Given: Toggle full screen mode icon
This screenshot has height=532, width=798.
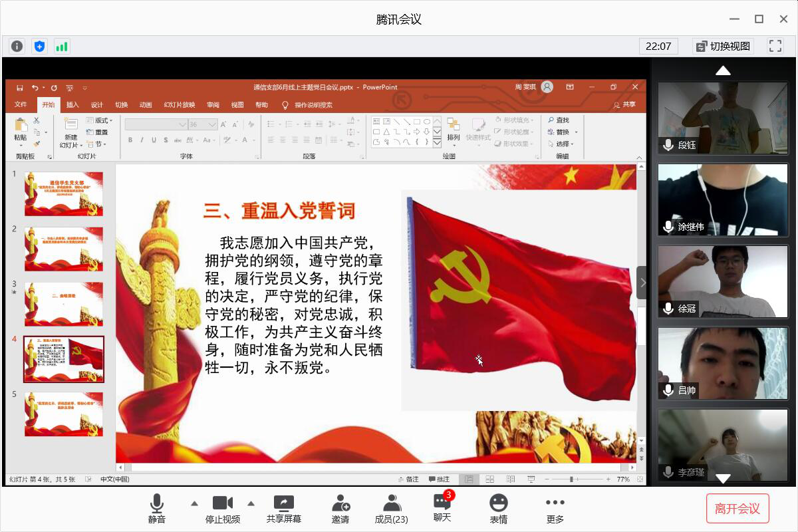Looking at the screenshot, I should 775,46.
